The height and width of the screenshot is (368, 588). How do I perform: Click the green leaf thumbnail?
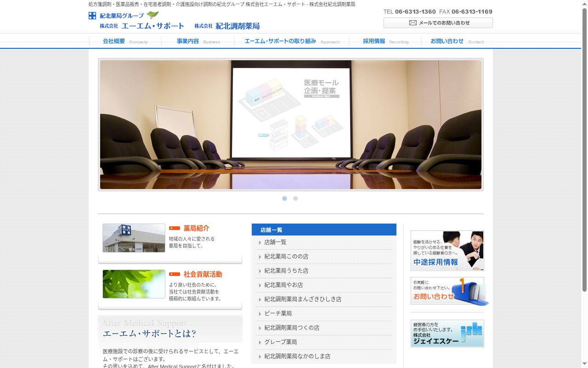(x=134, y=284)
